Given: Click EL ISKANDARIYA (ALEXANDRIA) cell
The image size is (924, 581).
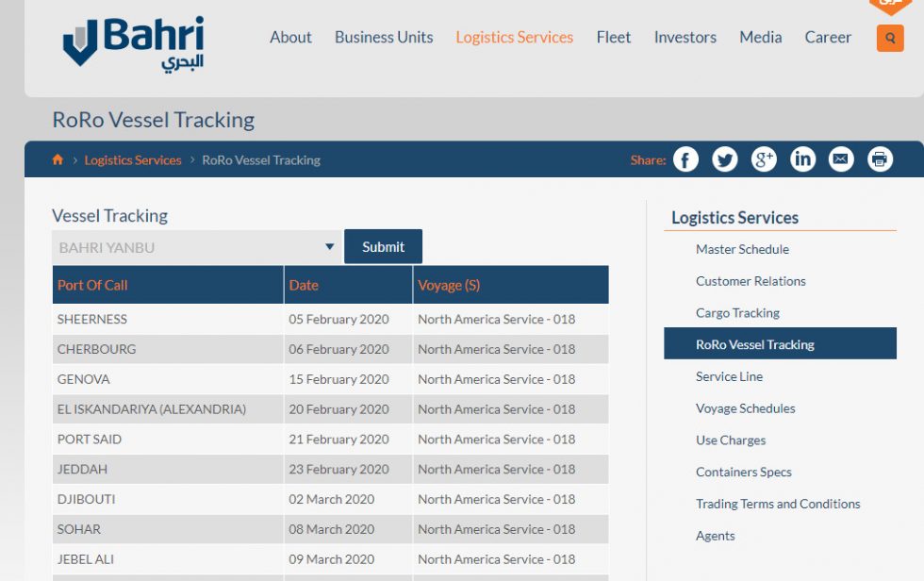Looking at the screenshot, I should pyautogui.click(x=168, y=409).
